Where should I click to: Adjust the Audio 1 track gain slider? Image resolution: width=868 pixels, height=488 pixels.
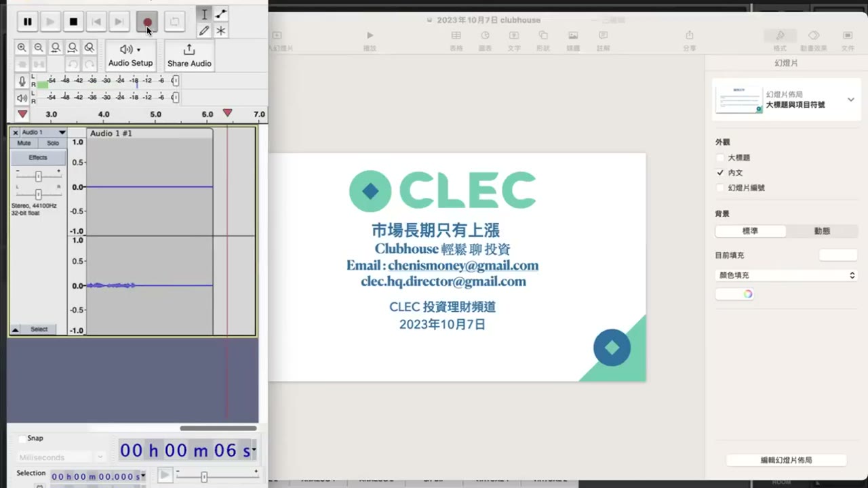pos(38,176)
